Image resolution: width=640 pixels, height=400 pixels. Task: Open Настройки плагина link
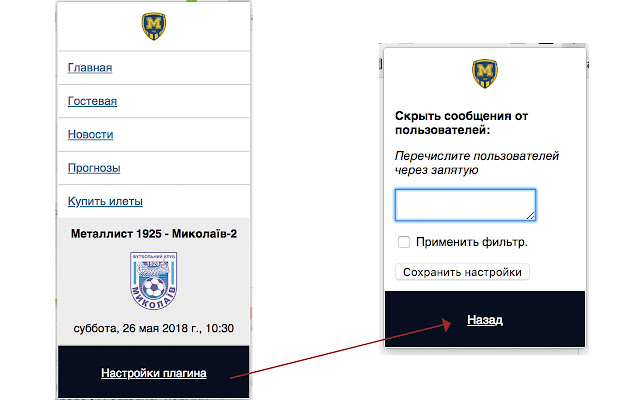[x=154, y=373]
